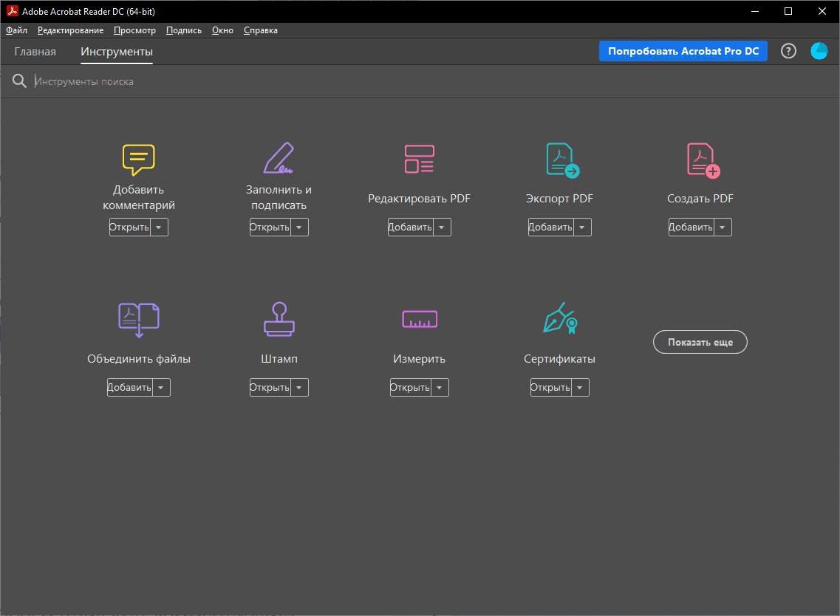Image resolution: width=840 pixels, height=616 pixels.
Task: Click Открыть under Сертификаты
Action: tap(550, 387)
